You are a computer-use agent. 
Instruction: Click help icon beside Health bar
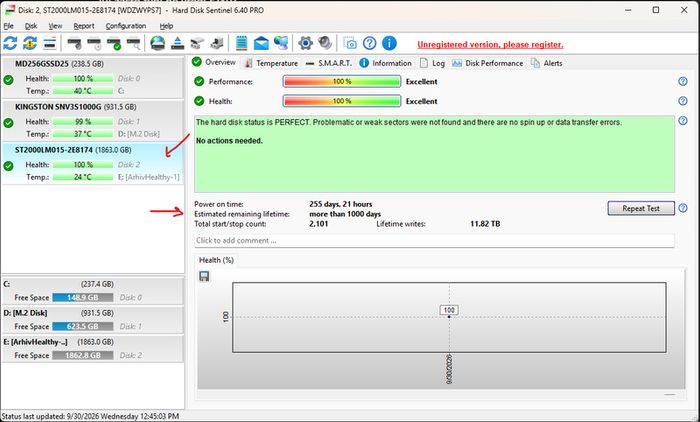(683, 101)
